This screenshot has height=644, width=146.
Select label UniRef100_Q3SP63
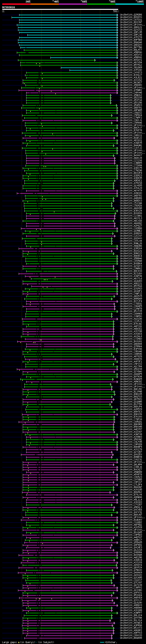(131, 289)
